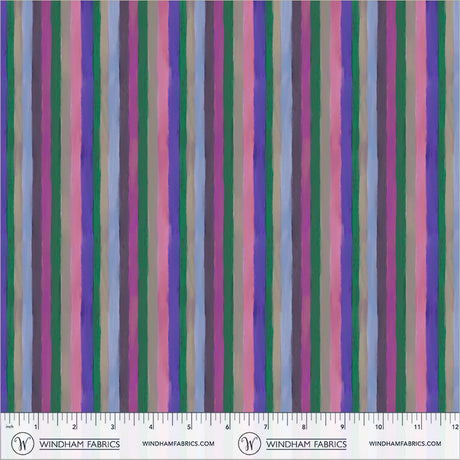Click the ruler mark '6'
The width and height of the screenshot is (460, 460).
coord(227,427)
